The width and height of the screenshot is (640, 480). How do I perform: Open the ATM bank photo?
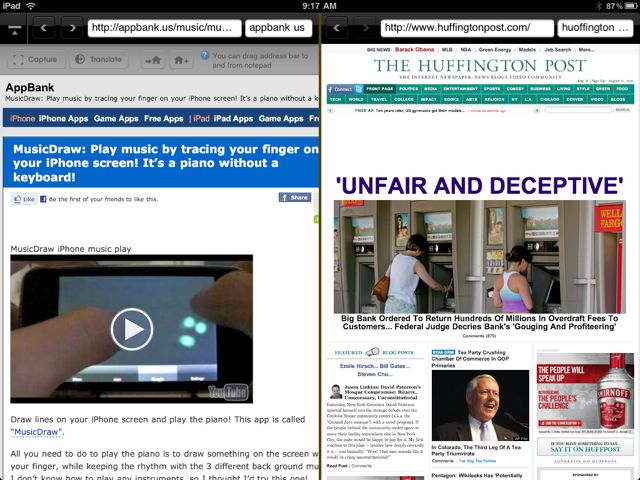480,257
